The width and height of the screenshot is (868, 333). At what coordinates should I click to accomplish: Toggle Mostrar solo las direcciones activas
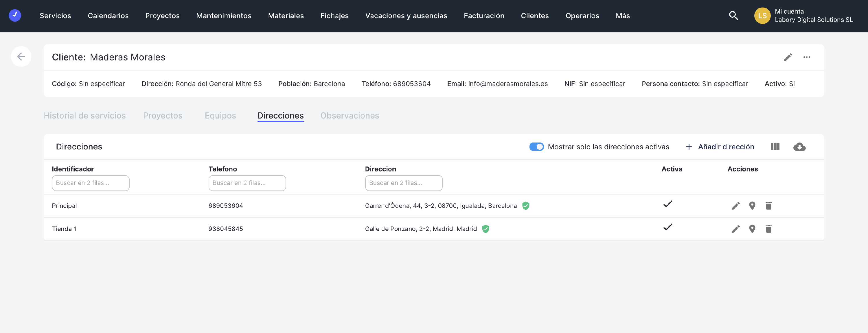pos(536,147)
